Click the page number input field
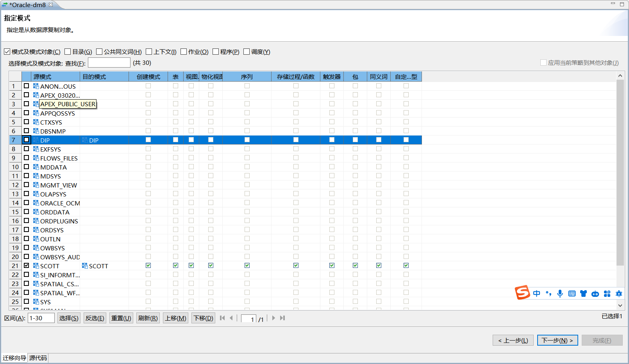Screen dimensions: 629x364 pyautogui.click(x=248, y=319)
